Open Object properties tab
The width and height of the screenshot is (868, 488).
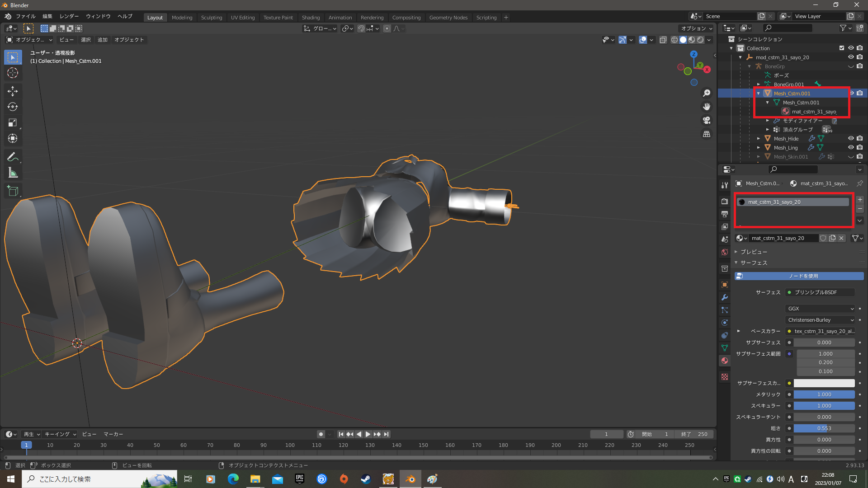tap(725, 285)
